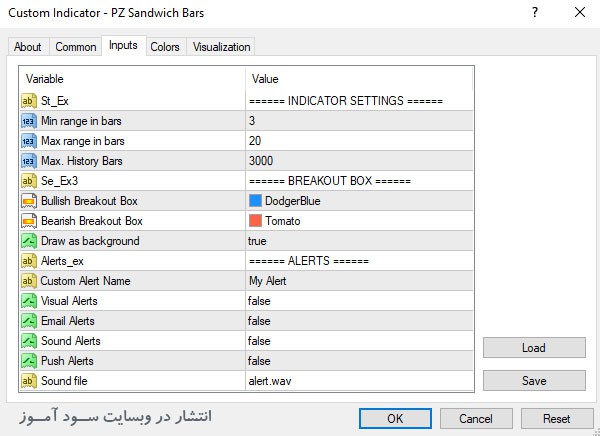Image resolution: width=600 pixels, height=436 pixels.
Task: Click the color icon beside Bullish Breakout Box
Action: tap(28, 201)
